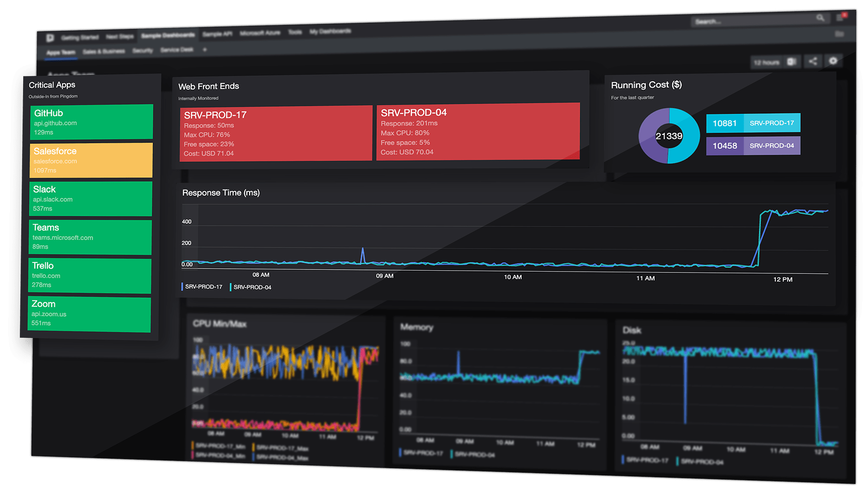
Task: Click the camera snapshot icon next to share
Action: coord(791,61)
